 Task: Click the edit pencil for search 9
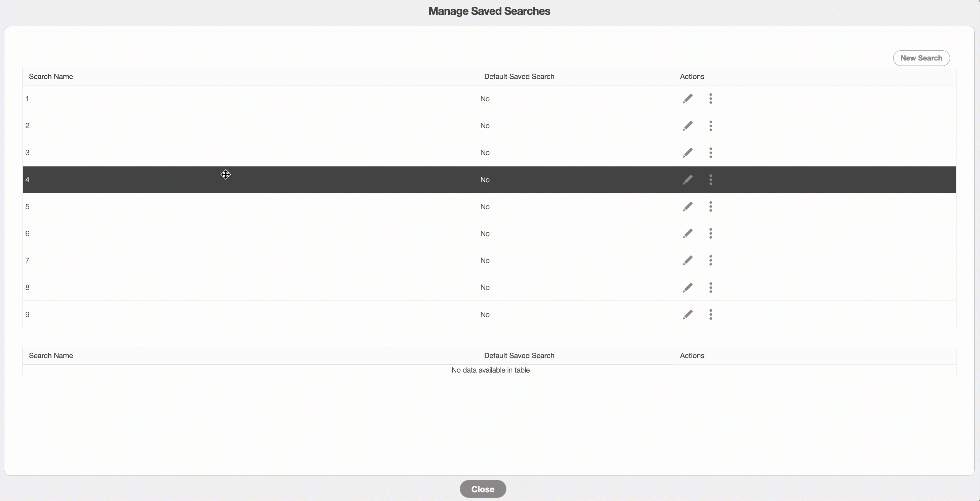[x=688, y=315]
